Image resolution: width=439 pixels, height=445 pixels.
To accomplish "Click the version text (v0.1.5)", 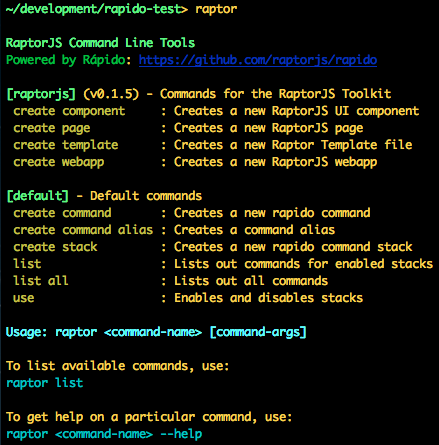I will coord(111,94).
